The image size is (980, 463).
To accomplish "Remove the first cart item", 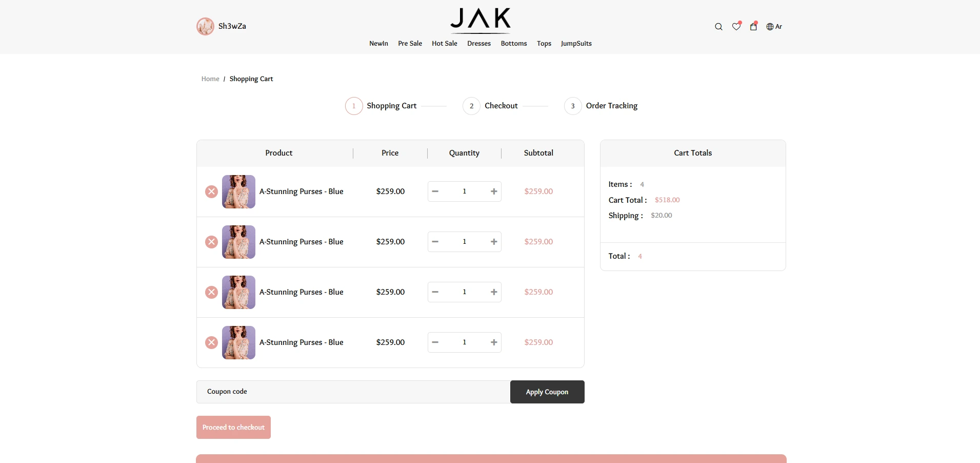I will [211, 191].
